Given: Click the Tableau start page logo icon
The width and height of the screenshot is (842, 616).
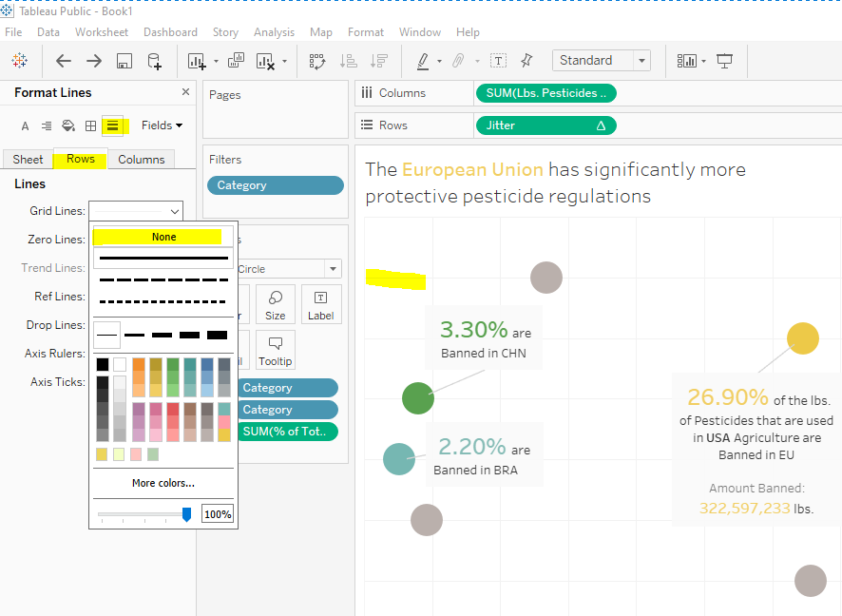Looking at the screenshot, I should (19, 61).
